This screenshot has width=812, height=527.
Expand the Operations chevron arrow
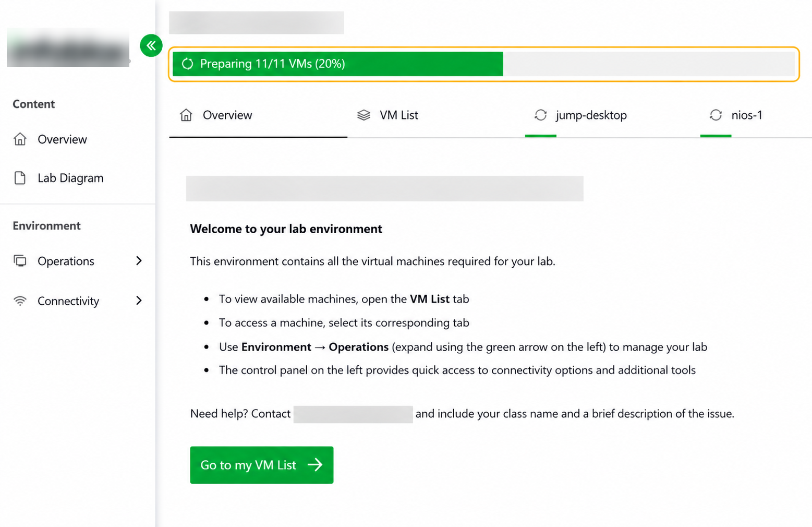139,261
